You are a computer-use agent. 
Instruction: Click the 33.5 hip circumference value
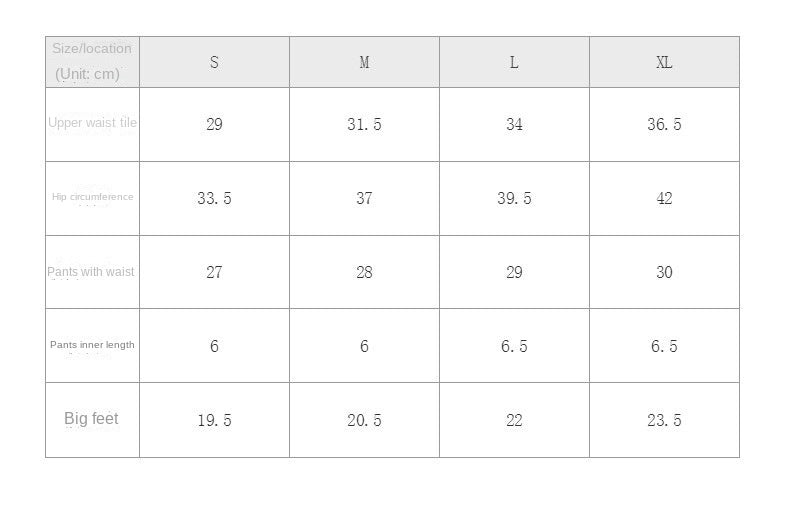click(214, 199)
